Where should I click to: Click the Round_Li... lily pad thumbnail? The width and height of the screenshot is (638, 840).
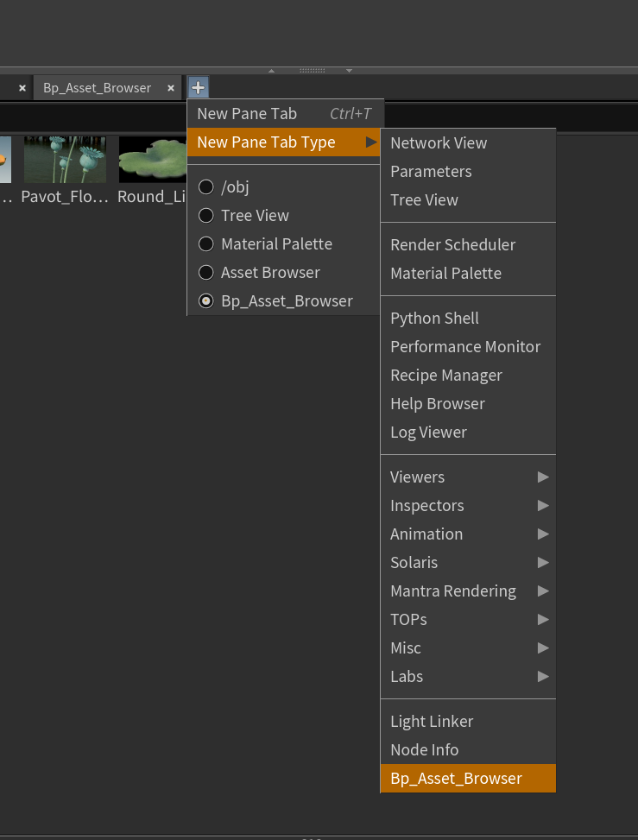[153, 160]
